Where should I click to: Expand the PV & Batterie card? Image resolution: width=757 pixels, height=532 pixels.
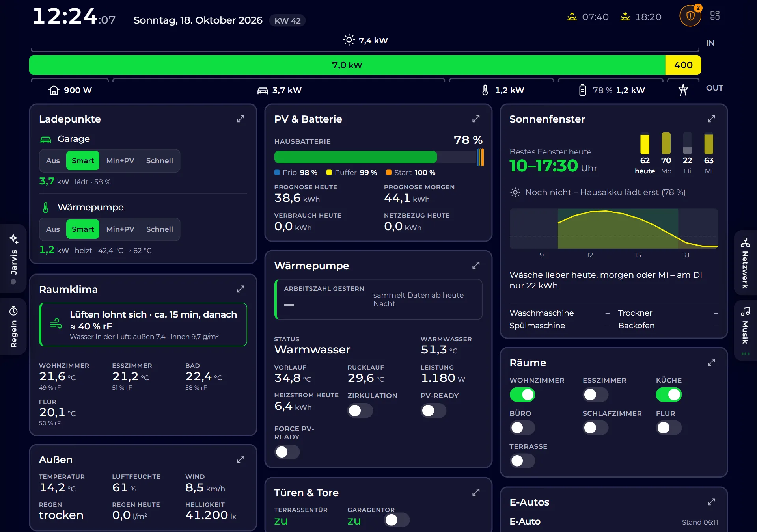476,119
